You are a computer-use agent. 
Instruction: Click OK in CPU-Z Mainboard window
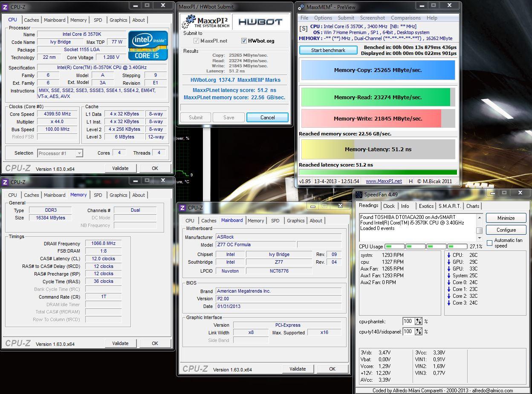pyautogui.click(x=332, y=369)
